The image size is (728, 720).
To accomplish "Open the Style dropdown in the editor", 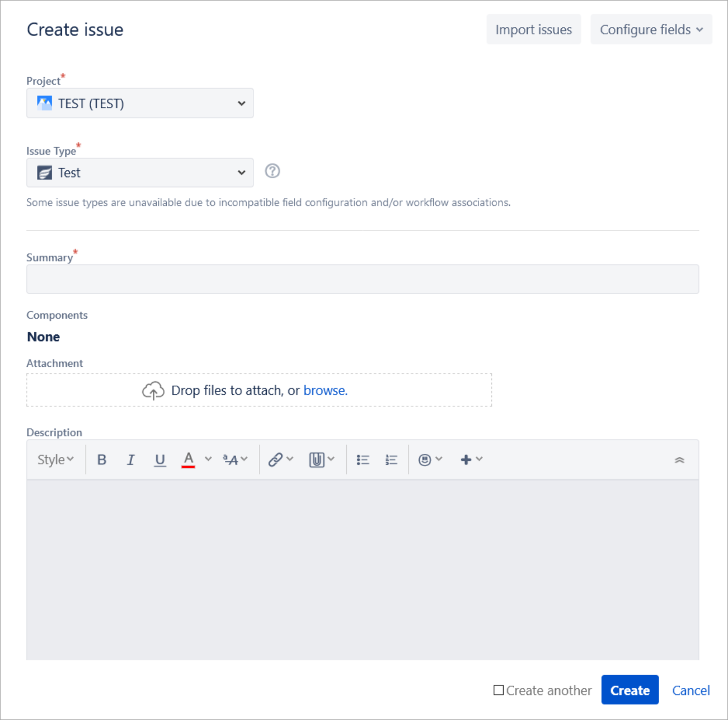I will tap(54, 459).
